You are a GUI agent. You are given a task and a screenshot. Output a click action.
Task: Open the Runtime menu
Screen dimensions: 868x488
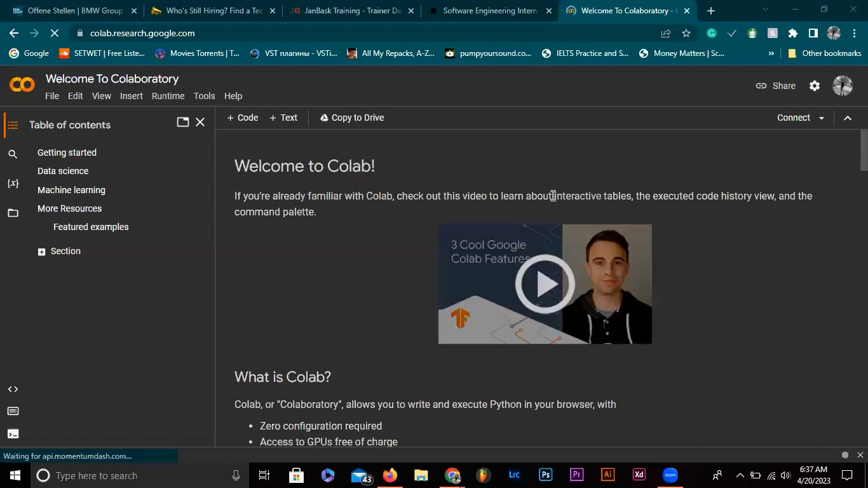click(x=168, y=96)
